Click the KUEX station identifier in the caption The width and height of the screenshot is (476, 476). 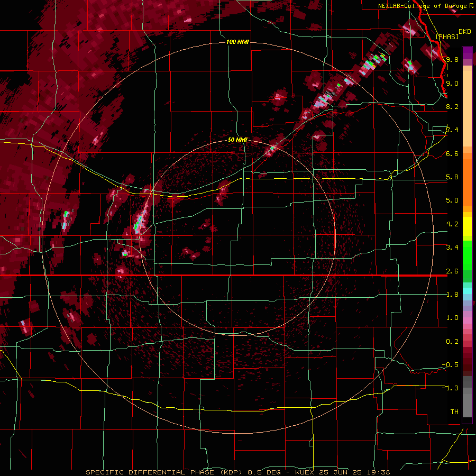pyautogui.click(x=304, y=472)
